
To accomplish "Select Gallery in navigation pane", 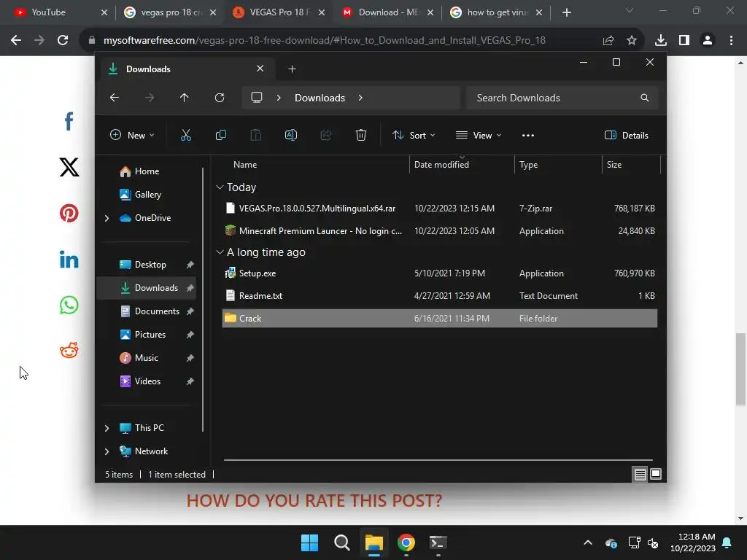I will pyautogui.click(x=147, y=194).
